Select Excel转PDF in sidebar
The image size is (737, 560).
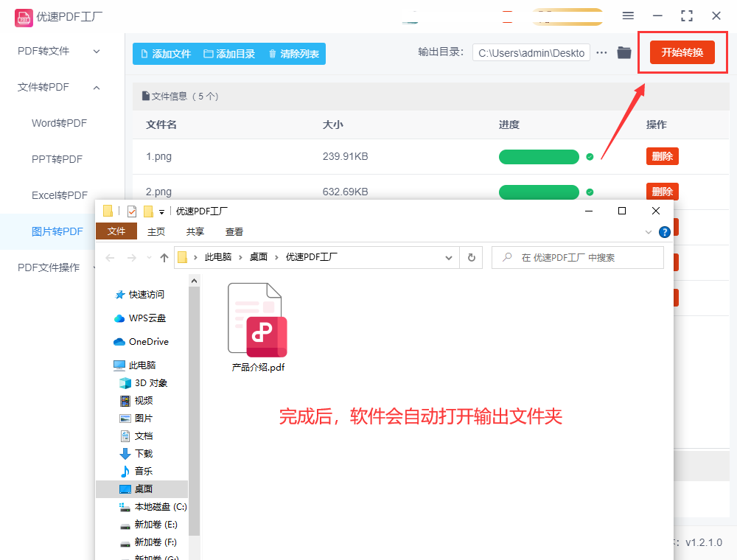point(60,195)
